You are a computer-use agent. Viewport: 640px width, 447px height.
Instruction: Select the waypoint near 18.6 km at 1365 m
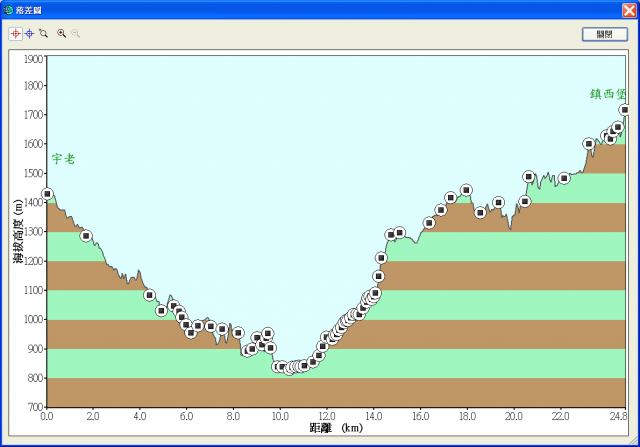pyautogui.click(x=480, y=213)
